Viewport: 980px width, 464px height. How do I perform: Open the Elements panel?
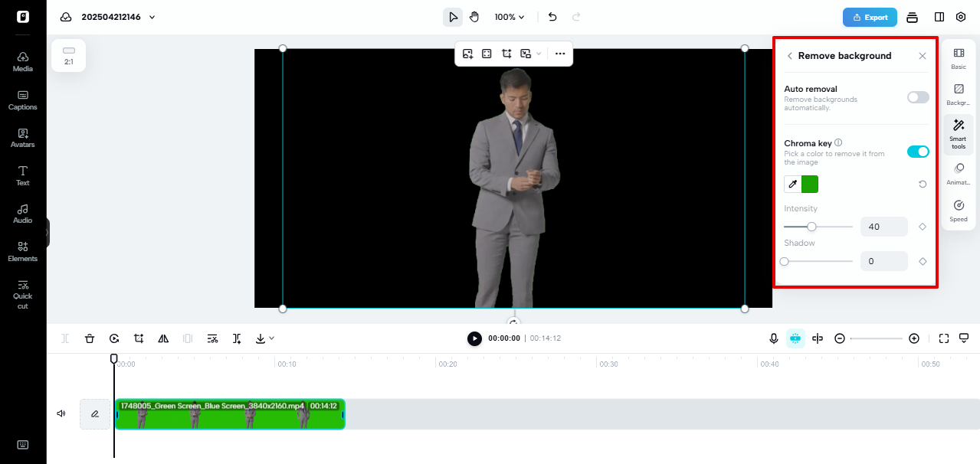(23, 251)
